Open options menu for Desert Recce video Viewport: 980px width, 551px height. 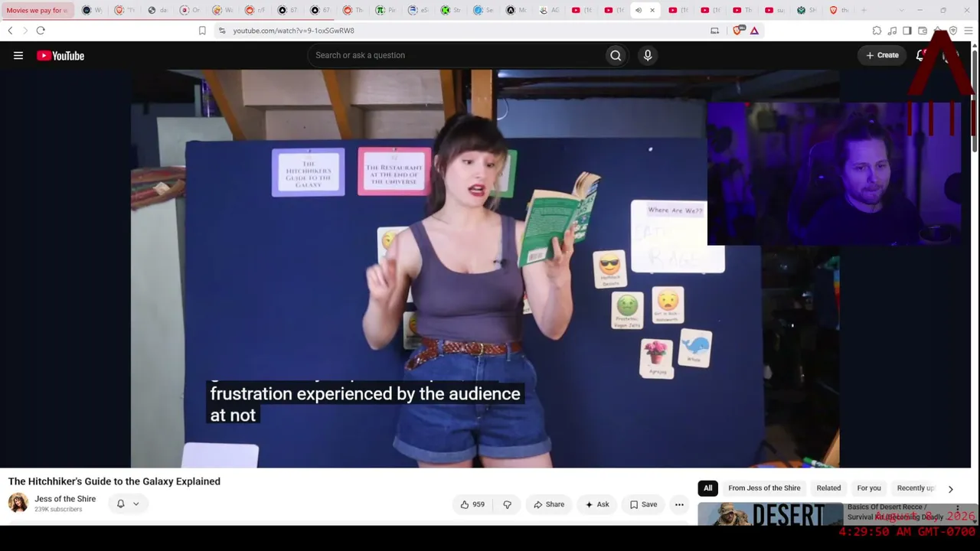tap(957, 509)
